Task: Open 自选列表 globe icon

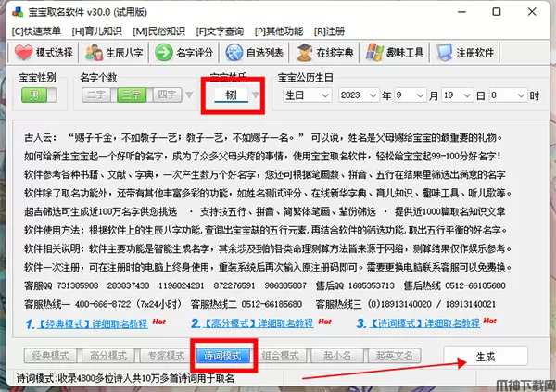Action: coord(234,53)
